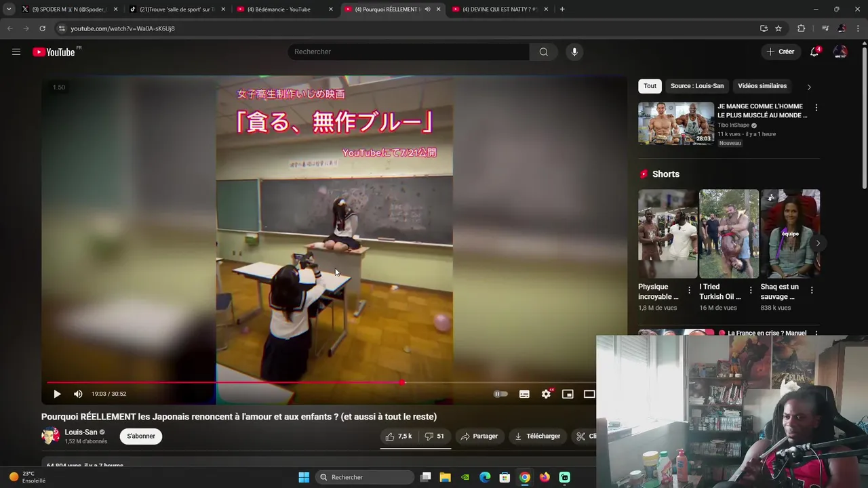Screen dimensions: 868x488
Task: Click the youtube.com address bar URL
Action: coord(123,28)
